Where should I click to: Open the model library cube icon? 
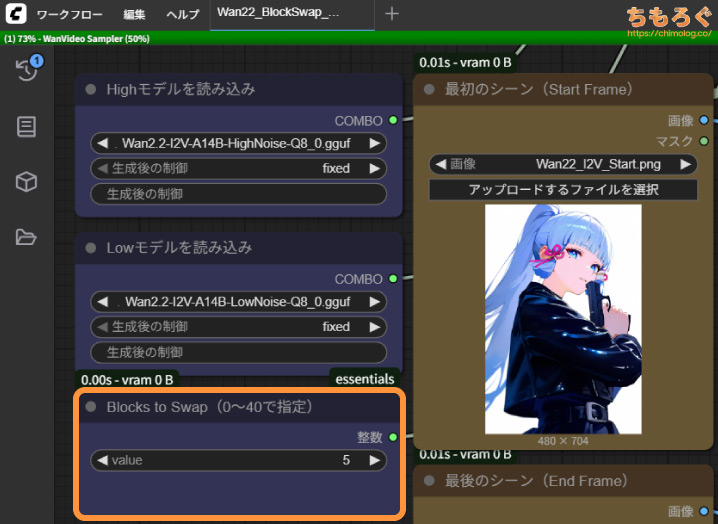[x=26, y=182]
